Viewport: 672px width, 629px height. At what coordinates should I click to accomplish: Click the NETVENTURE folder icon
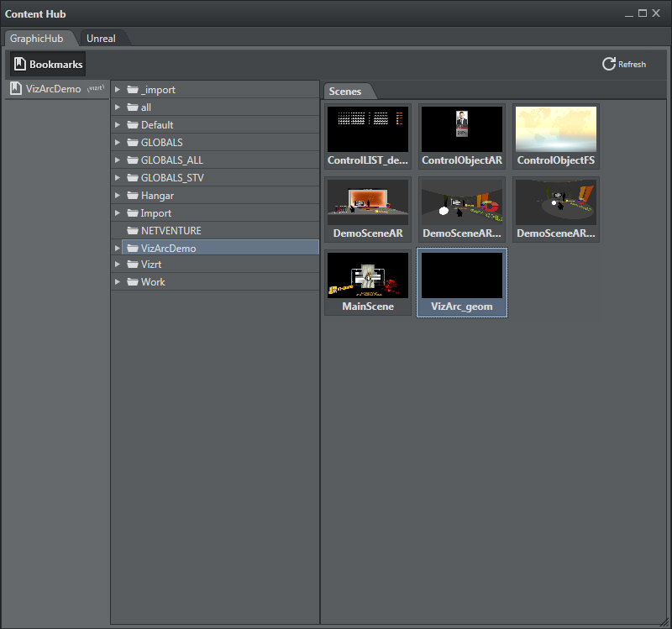(132, 231)
